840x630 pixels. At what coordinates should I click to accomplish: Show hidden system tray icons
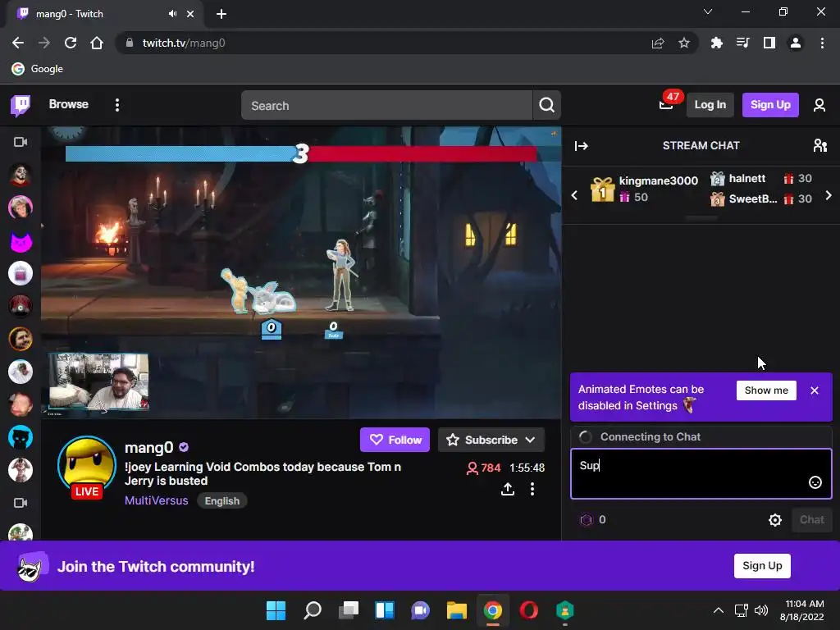(719, 610)
